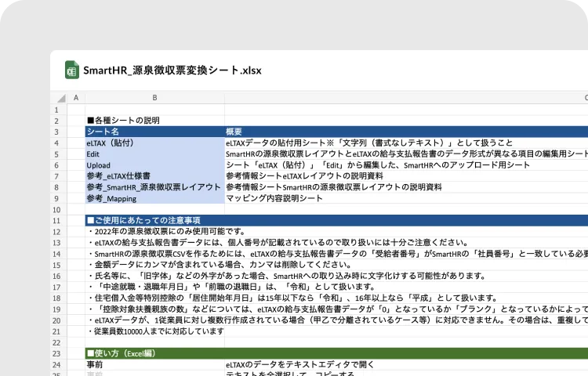This screenshot has width=588, height=376.
Task: Select row 22 header
Action: [56, 342]
